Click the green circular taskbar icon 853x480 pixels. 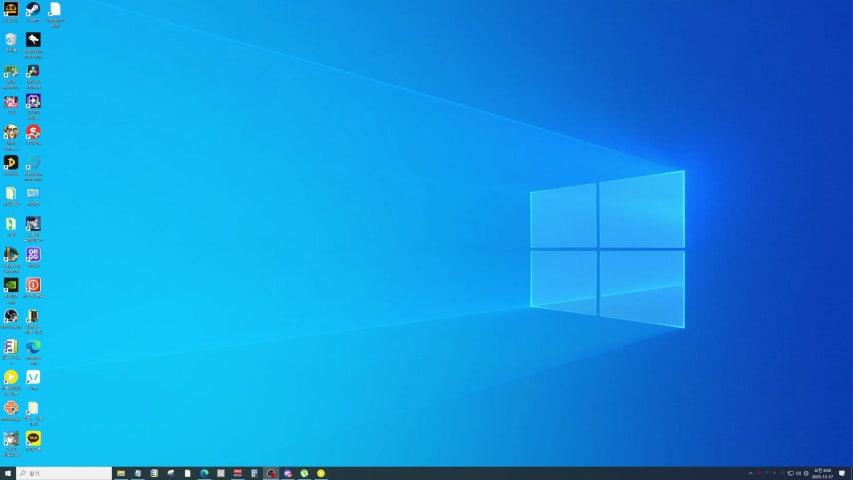(304, 473)
